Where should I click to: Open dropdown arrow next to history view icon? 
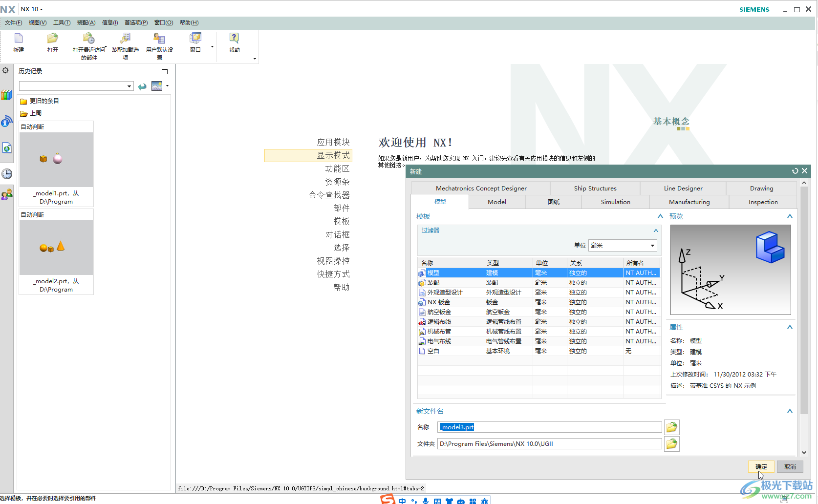[x=167, y=86]
